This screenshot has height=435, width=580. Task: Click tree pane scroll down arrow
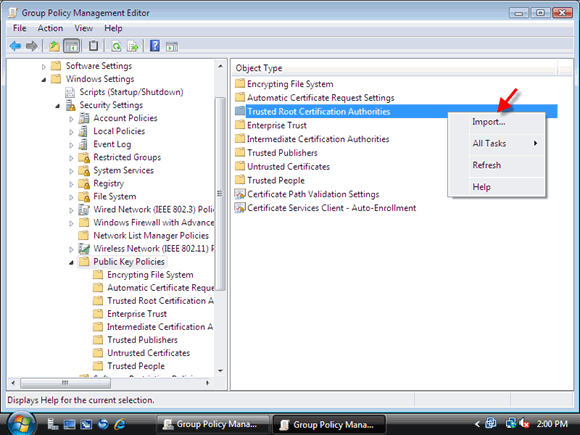point(220,371)
